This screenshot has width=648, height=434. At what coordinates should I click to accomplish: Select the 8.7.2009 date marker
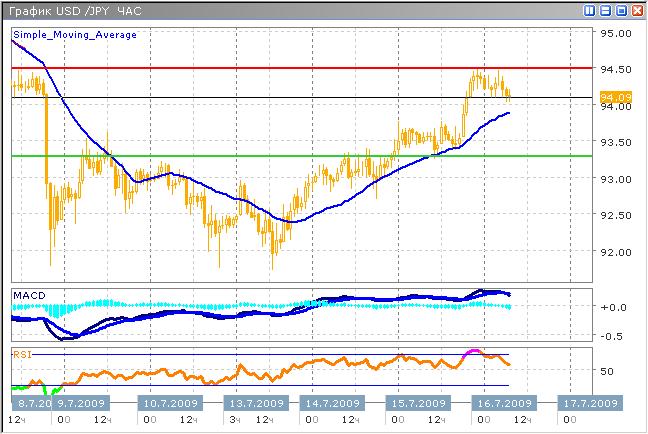31,403
